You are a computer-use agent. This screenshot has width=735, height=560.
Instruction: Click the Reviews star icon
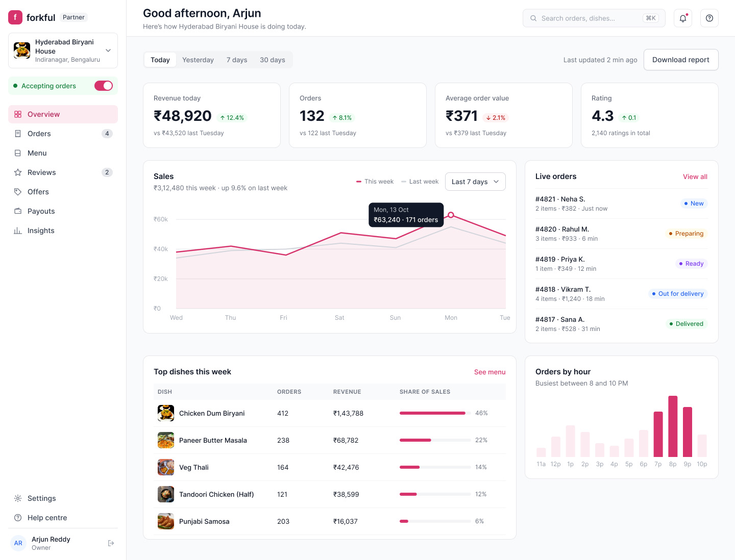pos(18,172)
